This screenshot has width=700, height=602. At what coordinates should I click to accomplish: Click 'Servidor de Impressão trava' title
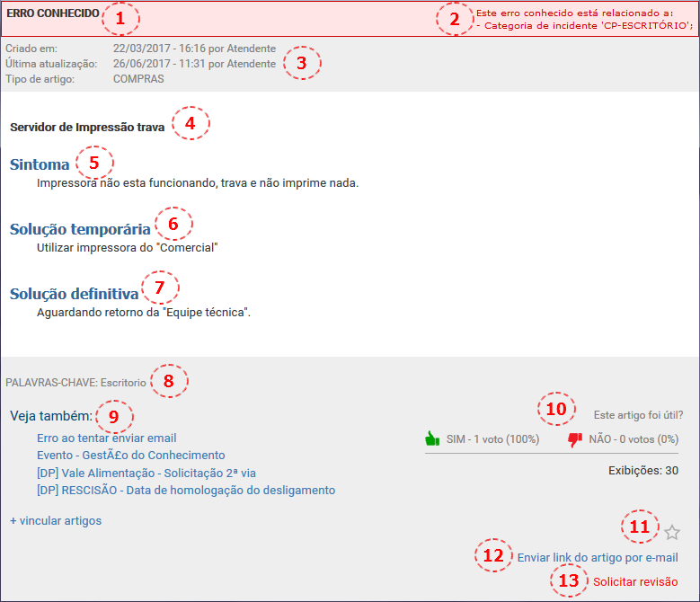click(87, 128)
